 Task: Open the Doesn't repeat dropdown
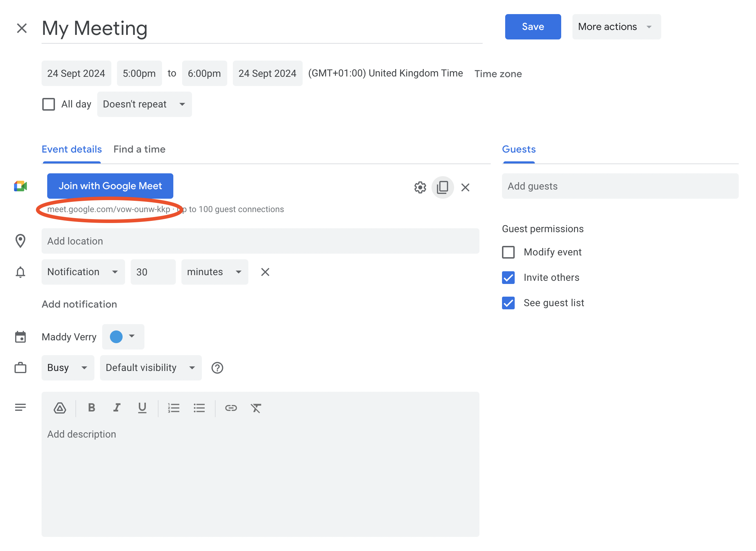click(x=144, y=104)
